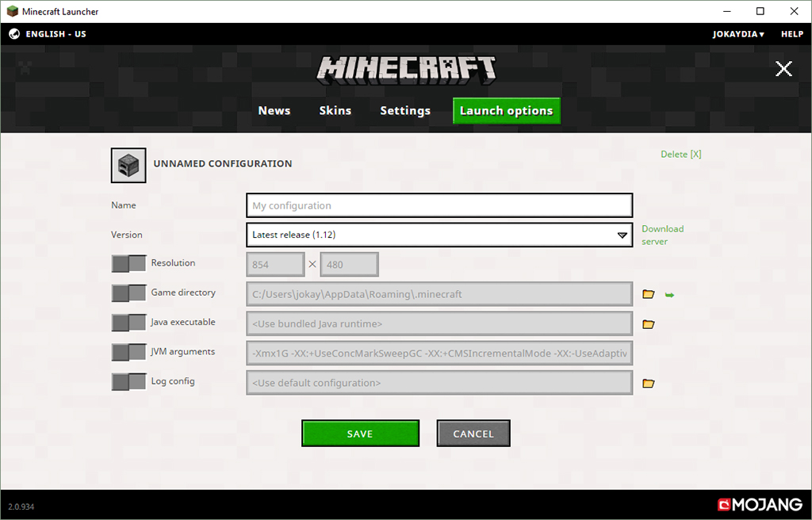Viewport: 812px width, 520px height.
Task: Click the Minecraft logo banner
Action: [406, 71]
